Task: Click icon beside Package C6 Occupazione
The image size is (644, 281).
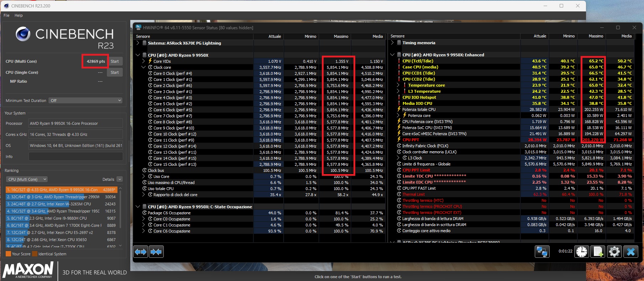Action: click(x=145, y=213)
